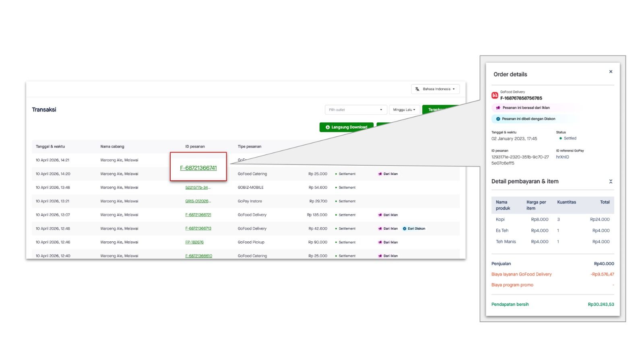The height and width of the screenshot is (362, 644).
Task: Click the Dari Iklan megaphone tag in the 14:20 row
Action: coord(388,174)
